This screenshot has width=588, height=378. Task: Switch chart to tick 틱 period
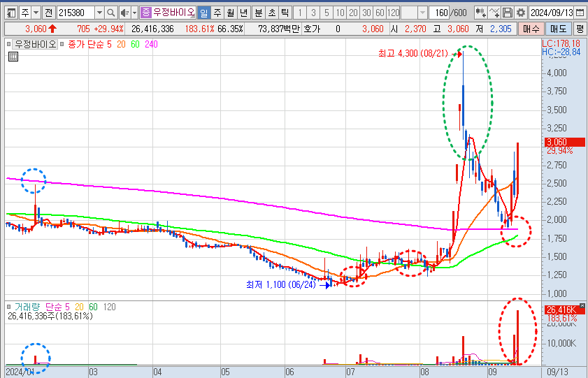point(285,13)
